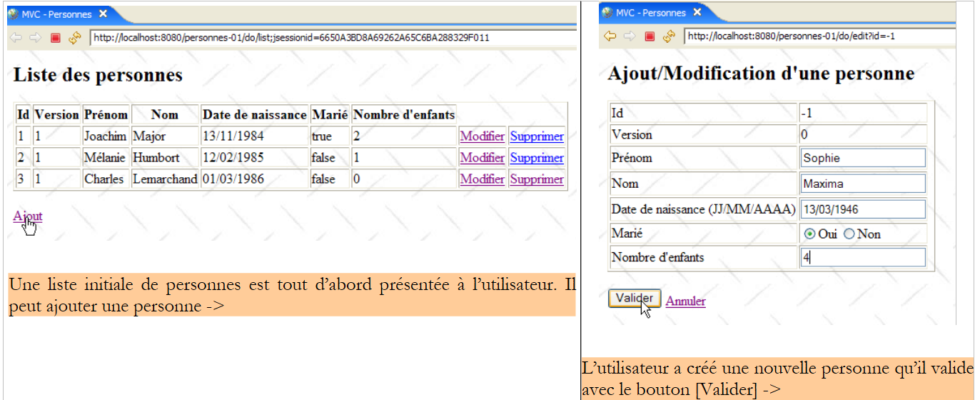The image size is (980, 400).
Task: Click the Prénom field containing Sophie
Action: pos(862,158)
